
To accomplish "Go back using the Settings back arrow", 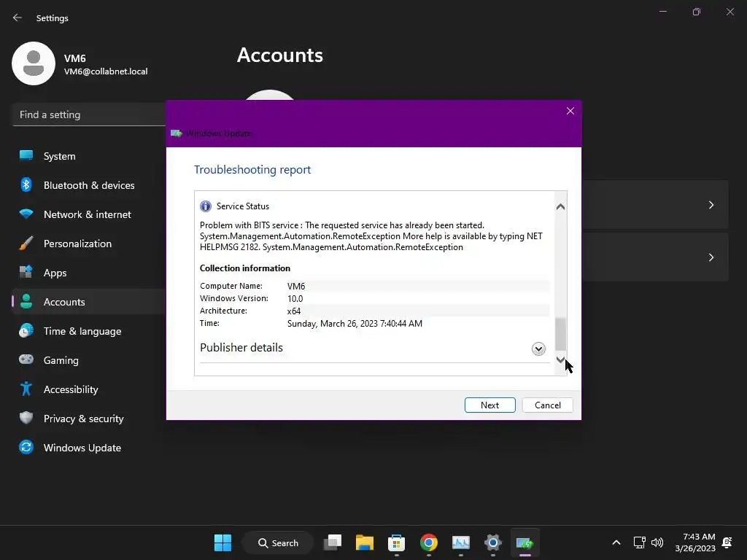I will pyautogui.click(x=18, y=17).
